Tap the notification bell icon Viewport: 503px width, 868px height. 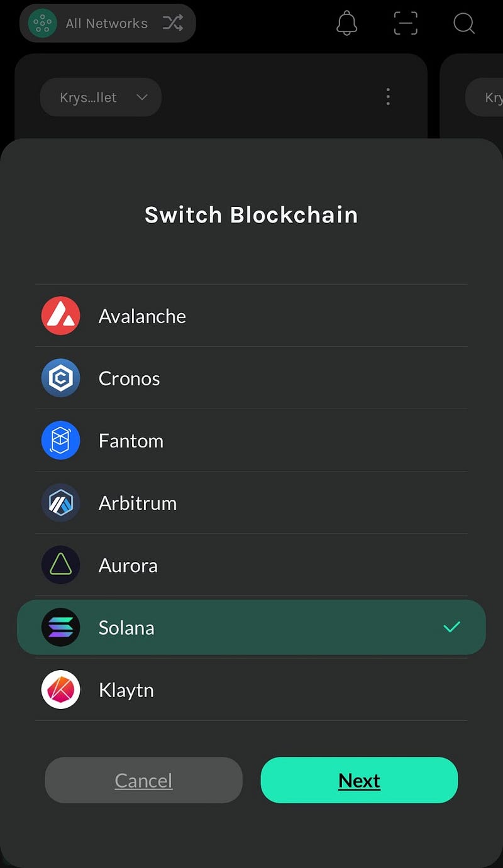click(347, 23)
